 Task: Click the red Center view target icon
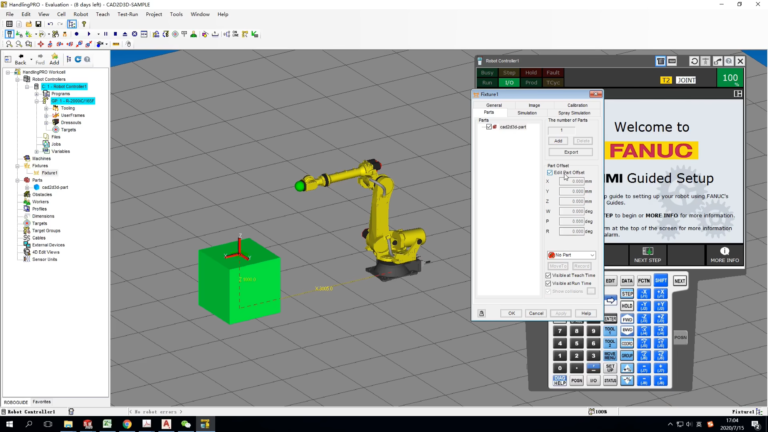(x=41, y=44)
